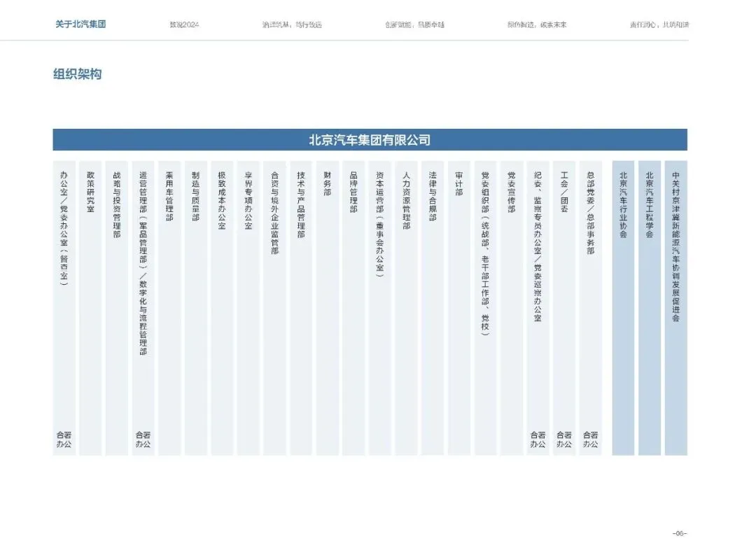Select the 技术与产品管理部 column
Image resolution: width=756 pixels, height=557 pixels.
pyautogui.click(x=301, y=308)
